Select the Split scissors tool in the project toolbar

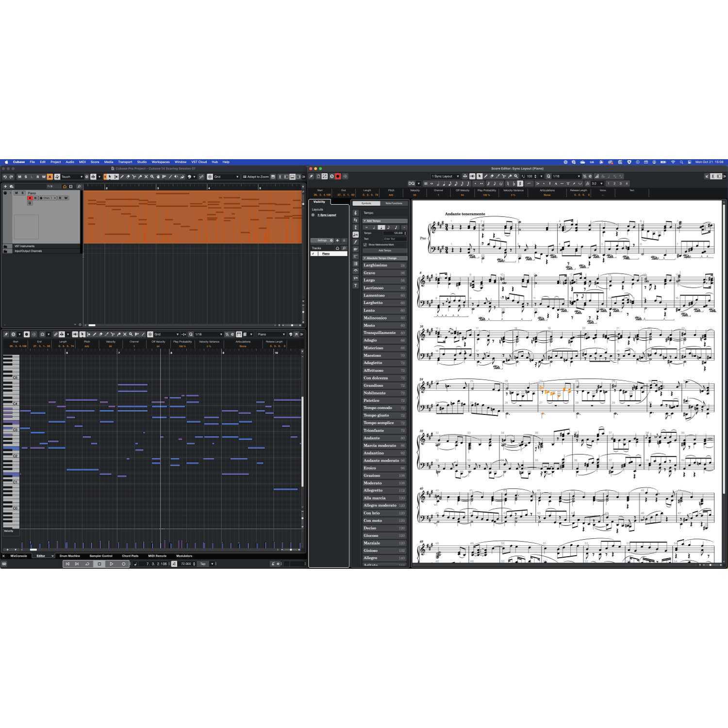tap(134, 177)
